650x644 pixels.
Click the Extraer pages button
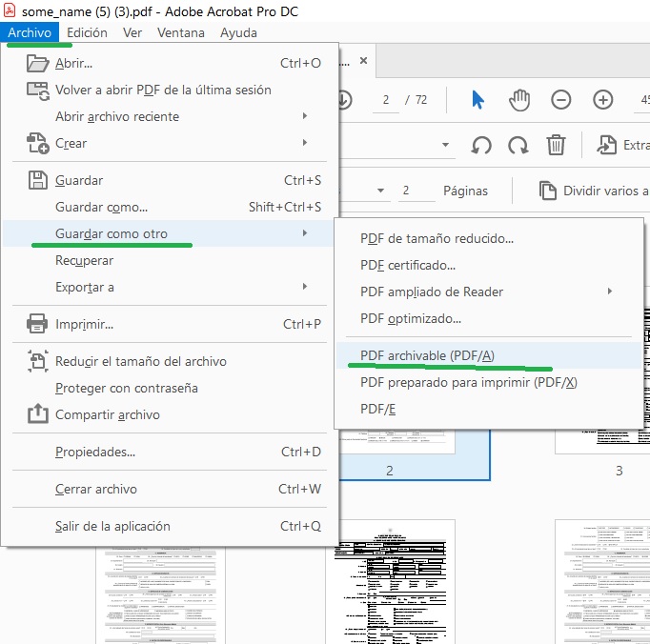pos(622,145)
